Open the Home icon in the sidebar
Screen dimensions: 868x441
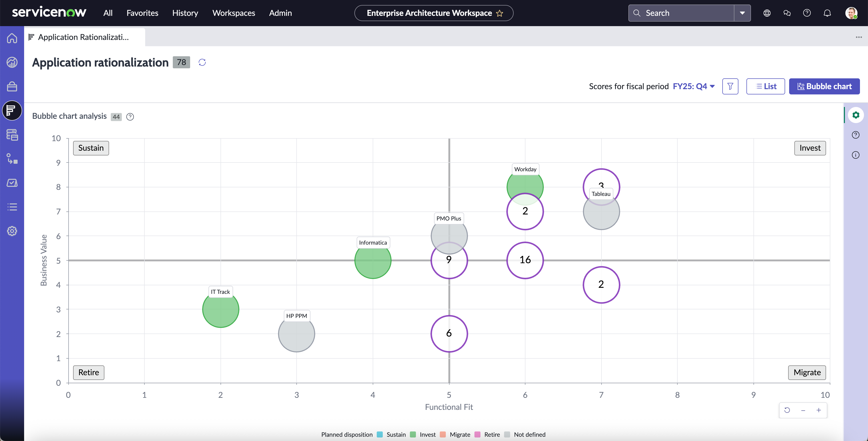12,38
